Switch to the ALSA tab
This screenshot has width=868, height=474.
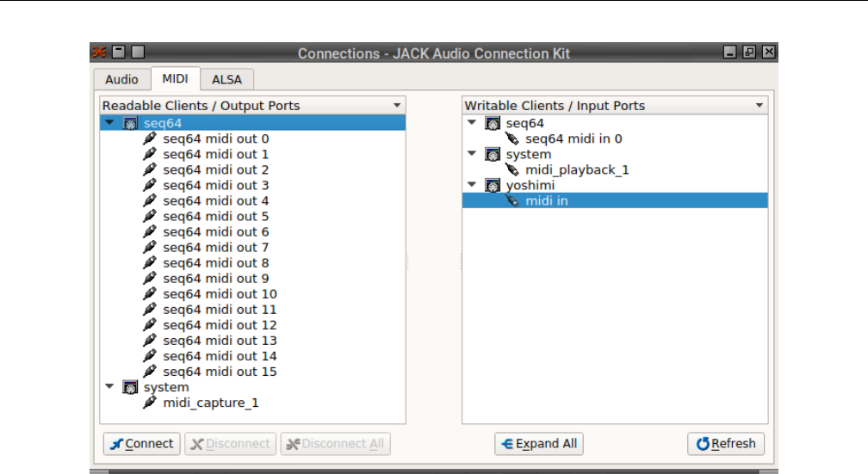coord(227,79)
